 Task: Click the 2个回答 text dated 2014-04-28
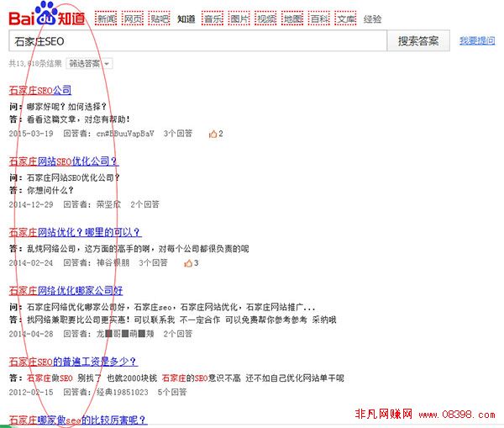click(178, 334)
